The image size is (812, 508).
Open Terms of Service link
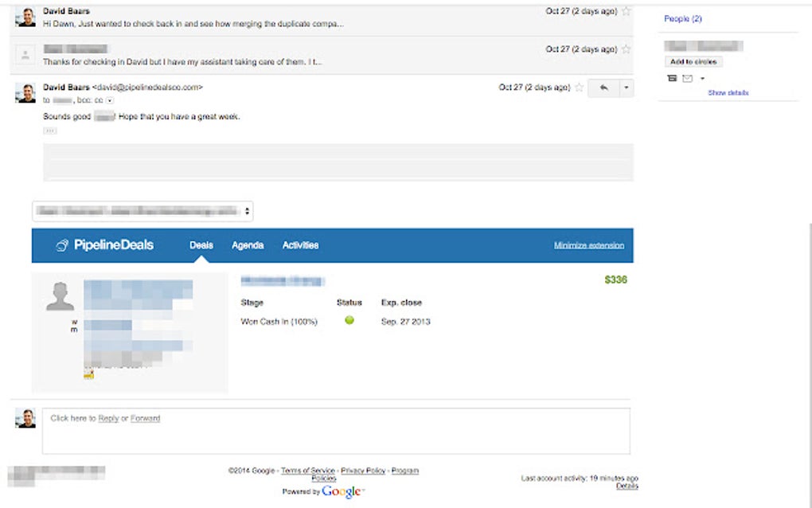pos(307,471)
